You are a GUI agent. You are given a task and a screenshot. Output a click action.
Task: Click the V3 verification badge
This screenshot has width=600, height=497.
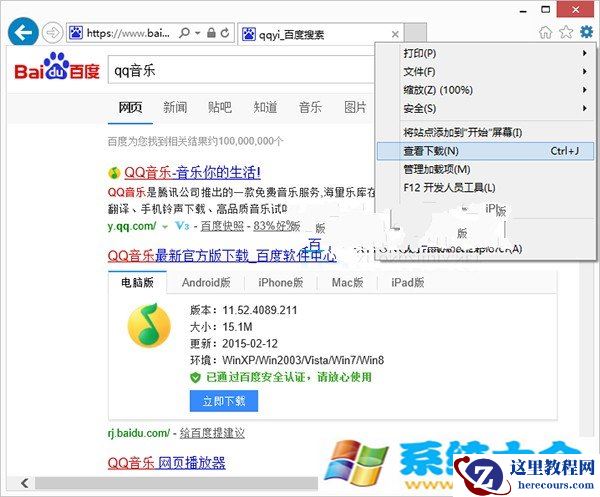click(182, 226)
